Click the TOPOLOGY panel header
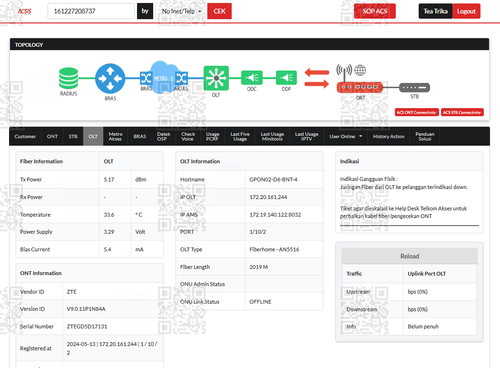The image size is (500, 368). coord(249,44)
